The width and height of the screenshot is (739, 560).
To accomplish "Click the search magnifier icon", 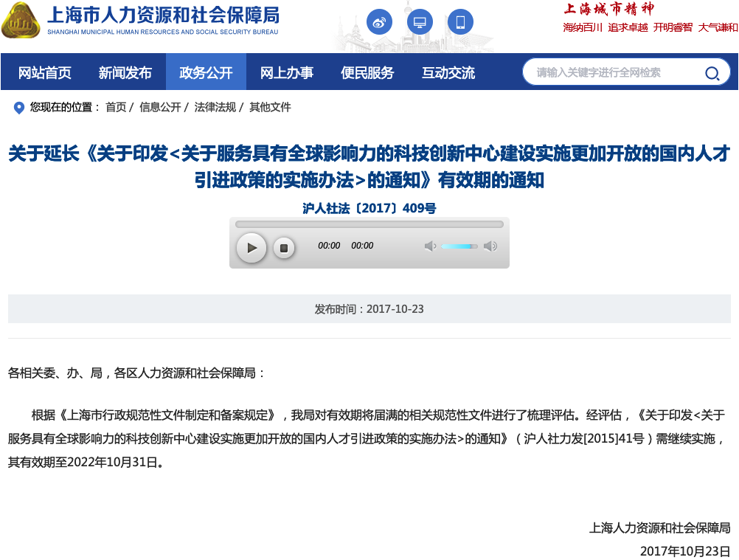I will tap(712, 73).
